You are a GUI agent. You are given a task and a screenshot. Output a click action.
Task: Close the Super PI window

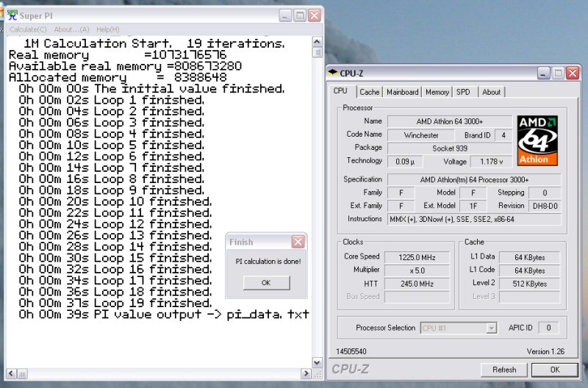[x=315, y=15]
